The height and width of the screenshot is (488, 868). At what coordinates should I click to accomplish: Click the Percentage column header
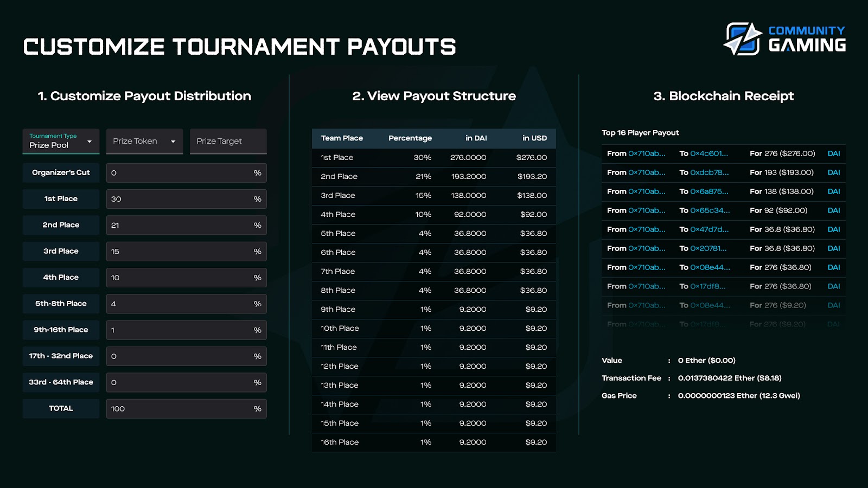pyautogui.click(x=410, y=138)
